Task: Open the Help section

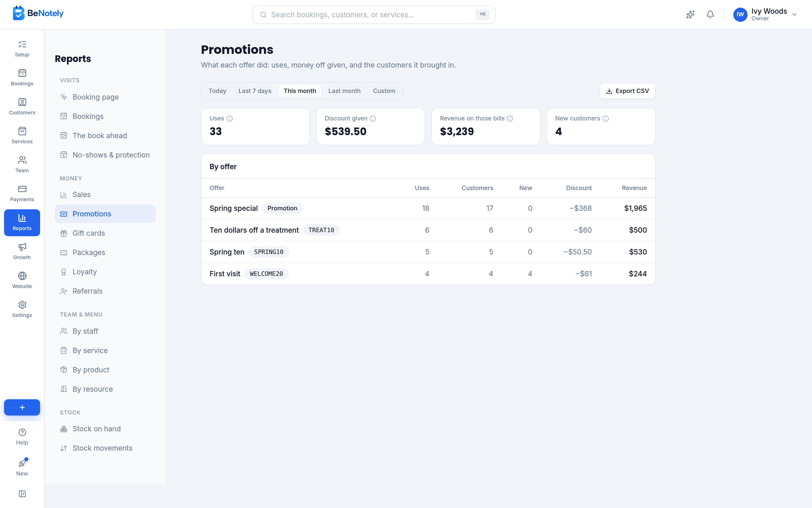Action: 22,437
